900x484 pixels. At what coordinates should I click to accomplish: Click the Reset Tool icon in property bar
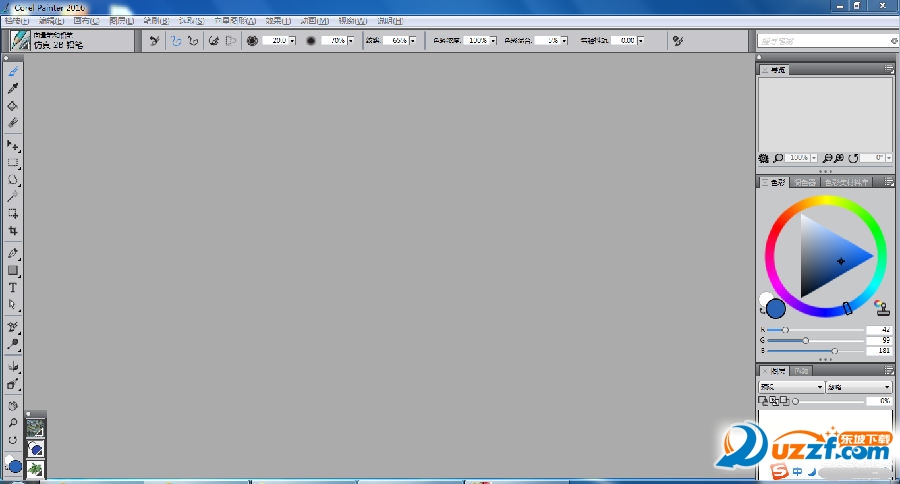(x=154, y=41)
